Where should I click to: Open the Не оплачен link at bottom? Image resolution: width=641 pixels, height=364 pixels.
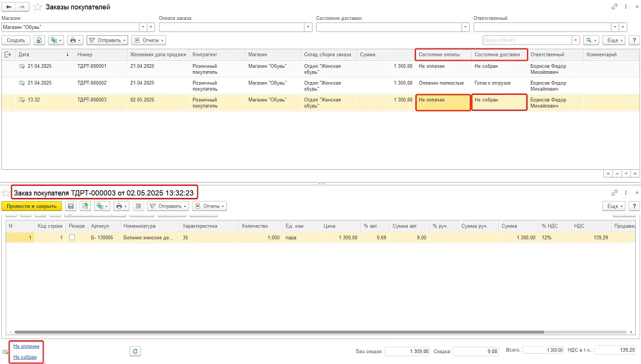coord(26,346)
